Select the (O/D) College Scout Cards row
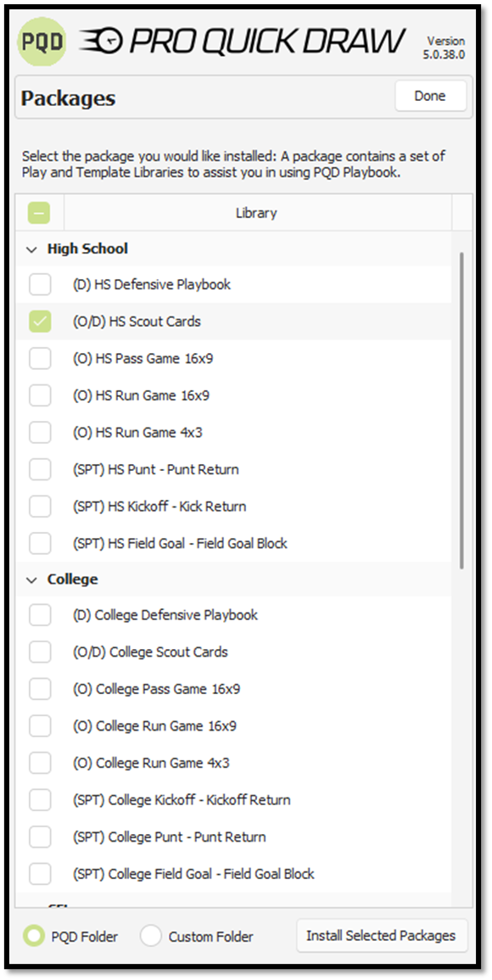This screenshot has width=492, height=980. [233, 652]
